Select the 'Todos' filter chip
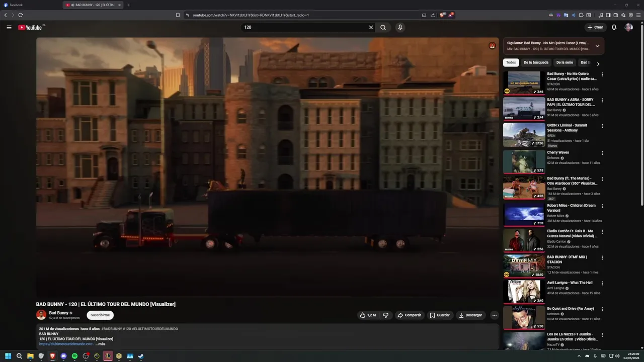The width and height of the screenshot is (644, 362). 511,62
